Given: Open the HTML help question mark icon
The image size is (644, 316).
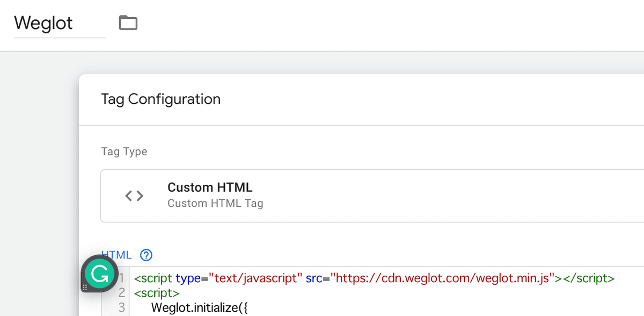Looking at the screenshot, I should (146, 255).
